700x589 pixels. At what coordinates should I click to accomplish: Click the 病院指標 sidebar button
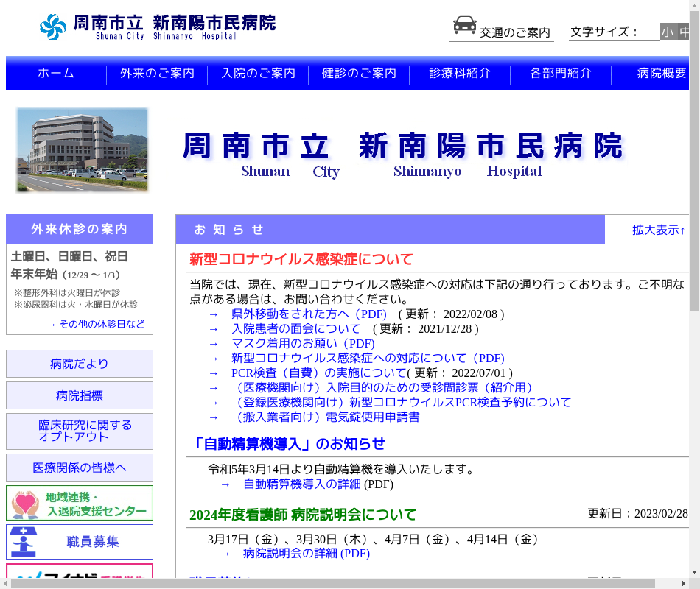click(x=80, y=395)
